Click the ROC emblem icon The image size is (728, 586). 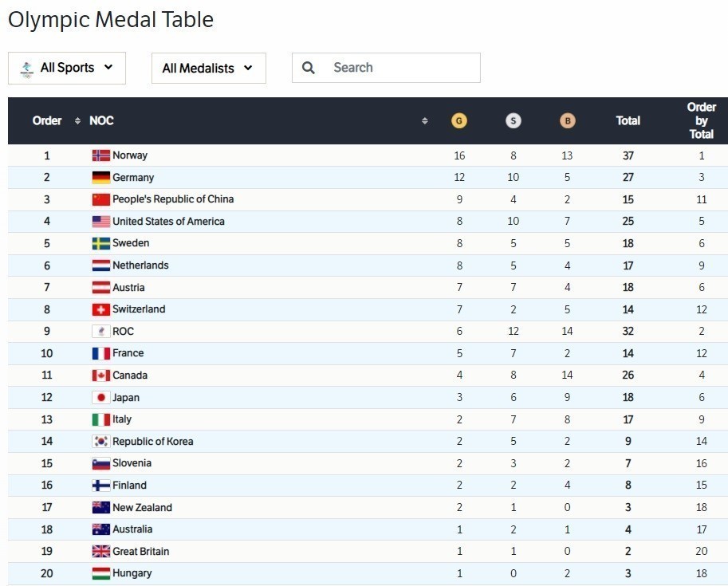click(x=100, y=332)
